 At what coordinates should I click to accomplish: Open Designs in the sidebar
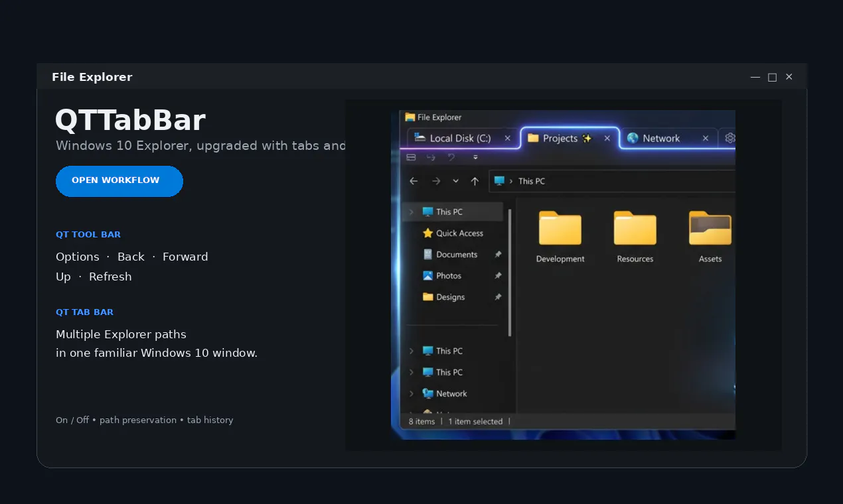tap(451, 297)
